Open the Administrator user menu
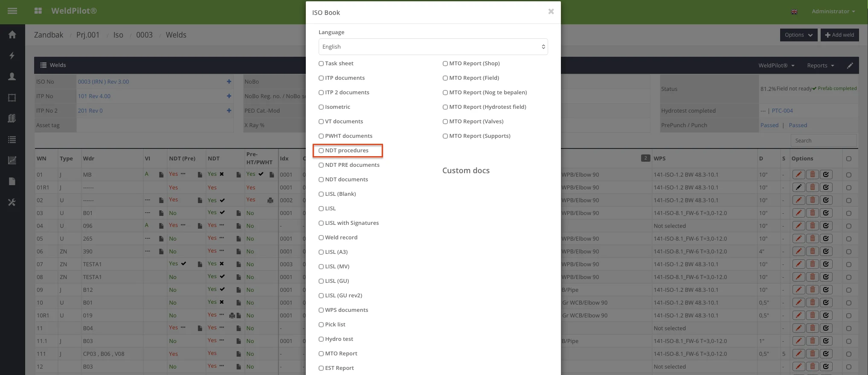 (833, 12)
